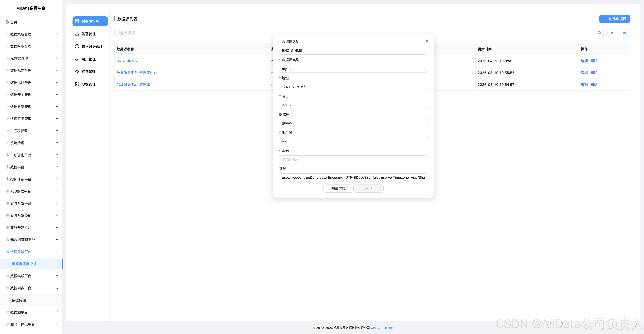Select 数据传输 submenu item
The height and width of the screenshot is (334, 644).
(x=31, y=300)
